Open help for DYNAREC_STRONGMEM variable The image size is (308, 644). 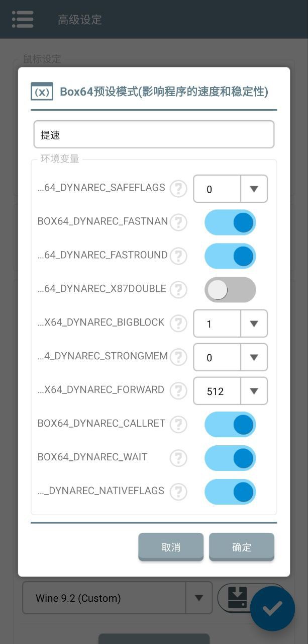point(178,357)
